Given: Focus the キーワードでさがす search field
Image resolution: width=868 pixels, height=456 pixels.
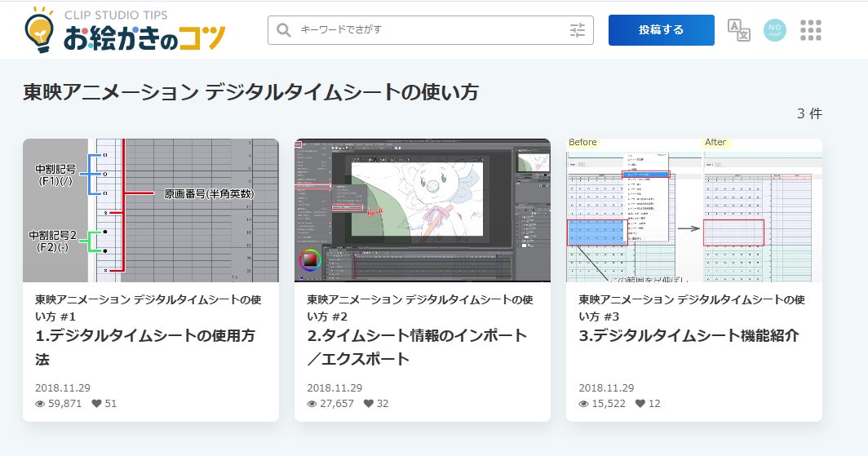Looking at the screenshot, I should [431, 30].
